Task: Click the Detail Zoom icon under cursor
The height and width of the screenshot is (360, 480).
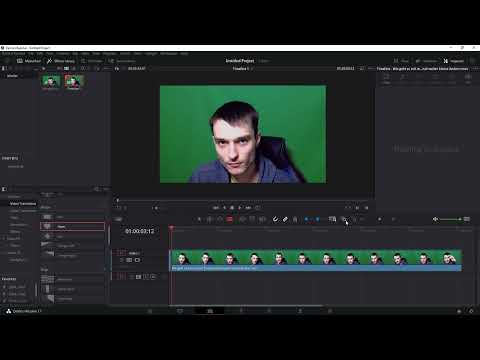Action: [x=344, y=219]
